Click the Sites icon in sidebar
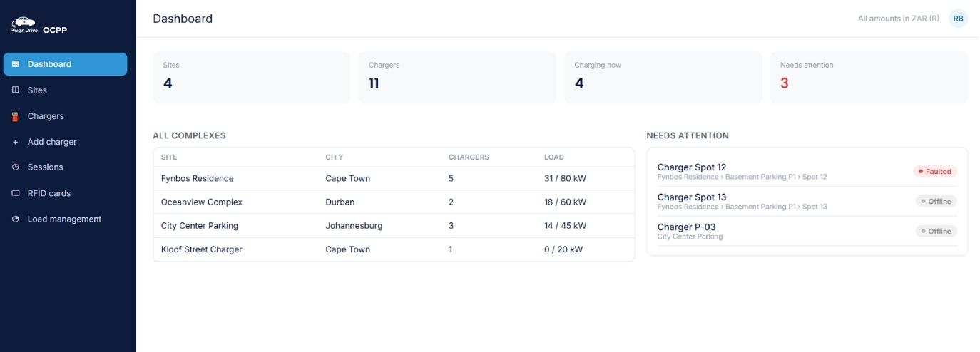This screenshot has height=352, width=980. click(16, 90)
